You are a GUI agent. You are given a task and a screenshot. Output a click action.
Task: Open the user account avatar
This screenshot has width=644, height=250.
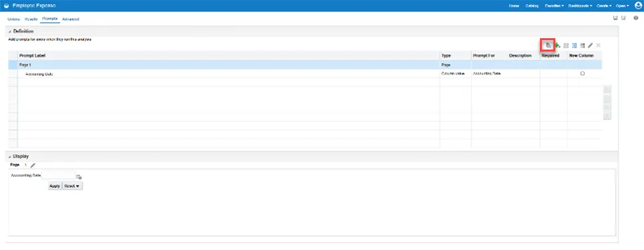coord(638,6)
